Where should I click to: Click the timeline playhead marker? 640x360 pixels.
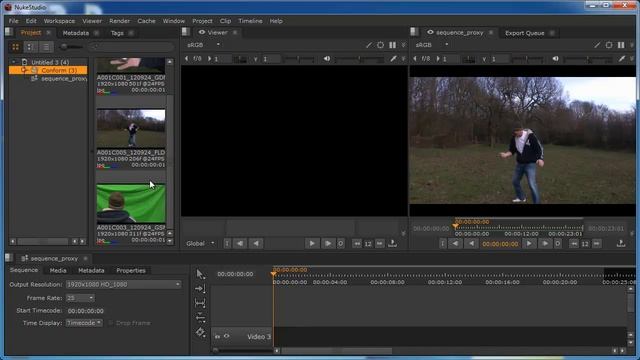click(273, 274)
